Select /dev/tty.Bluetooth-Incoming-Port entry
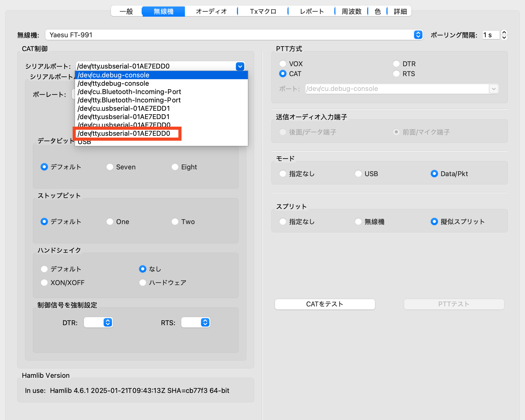Image resolution: width=525 pixels, height=420 pixels. tap(129, 100)
